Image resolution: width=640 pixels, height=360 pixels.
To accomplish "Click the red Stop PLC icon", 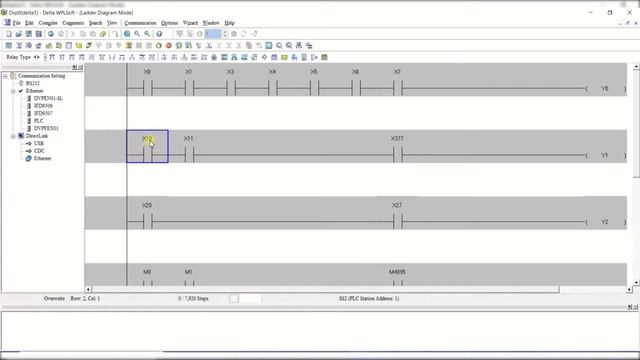I will tap(169, 45).
